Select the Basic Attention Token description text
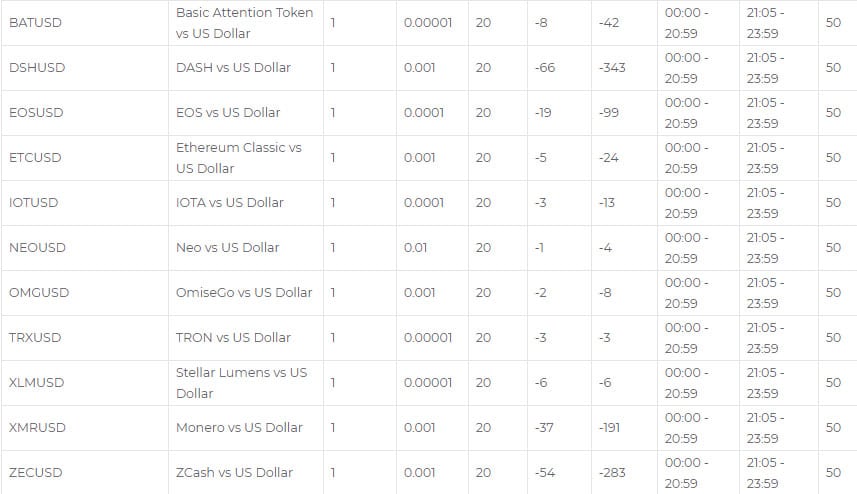This screenshot has height=494, width=857. tap(244, 22)
